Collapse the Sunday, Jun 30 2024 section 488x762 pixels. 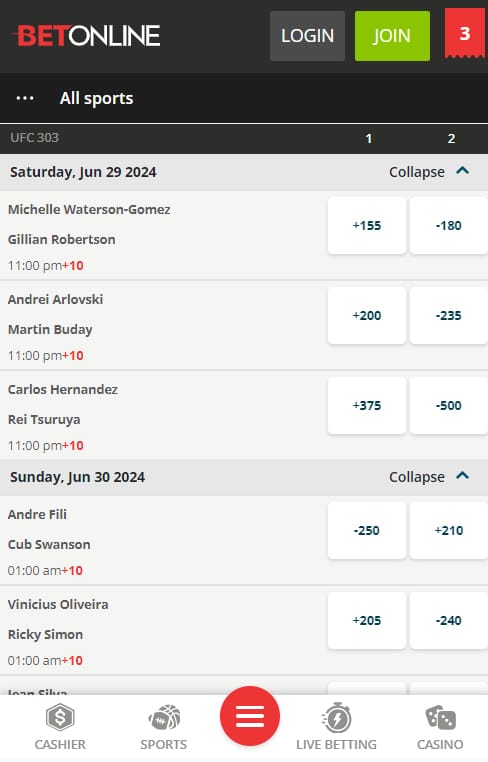(429, 477)
